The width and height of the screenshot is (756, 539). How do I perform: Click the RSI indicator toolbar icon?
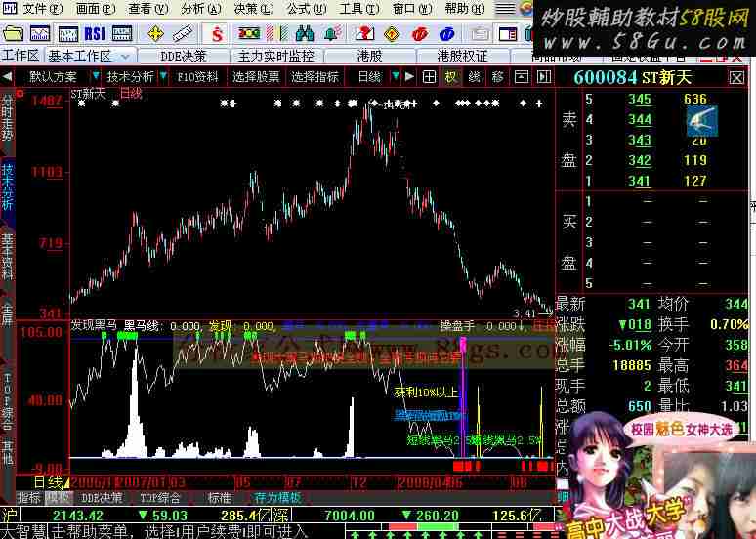pos(95,34)
